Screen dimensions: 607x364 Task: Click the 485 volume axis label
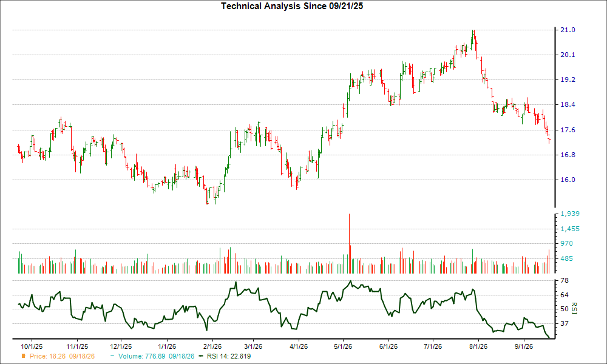pyautogui.click(x=566, y=258)
